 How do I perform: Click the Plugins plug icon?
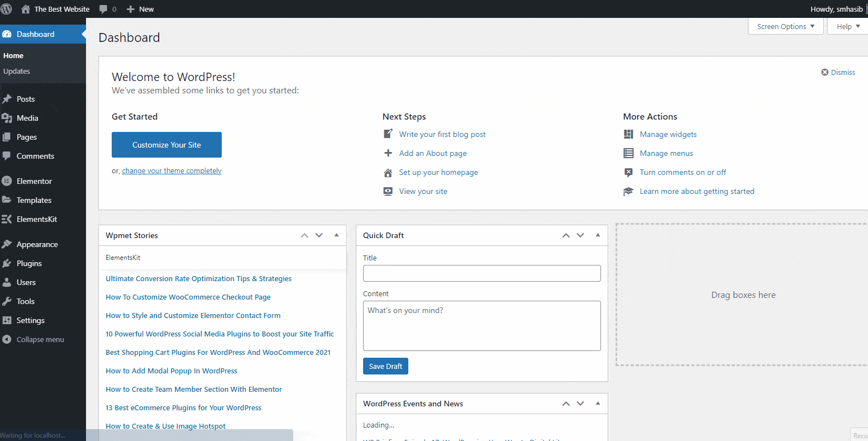[x=7, y=263]
